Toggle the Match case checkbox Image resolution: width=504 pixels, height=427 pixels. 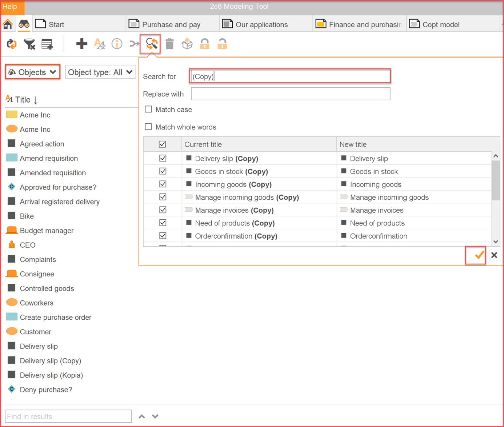point(148,109)
